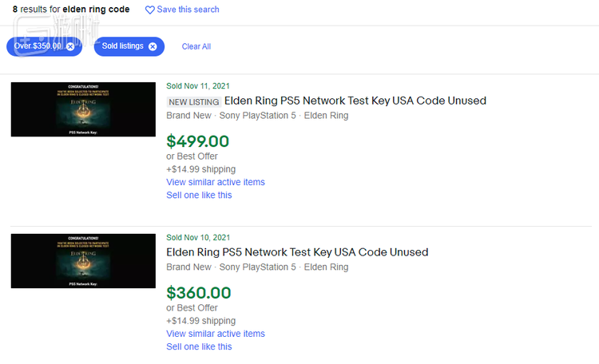
Task: Click the $499.00 sold price
Action: point(197,141)
